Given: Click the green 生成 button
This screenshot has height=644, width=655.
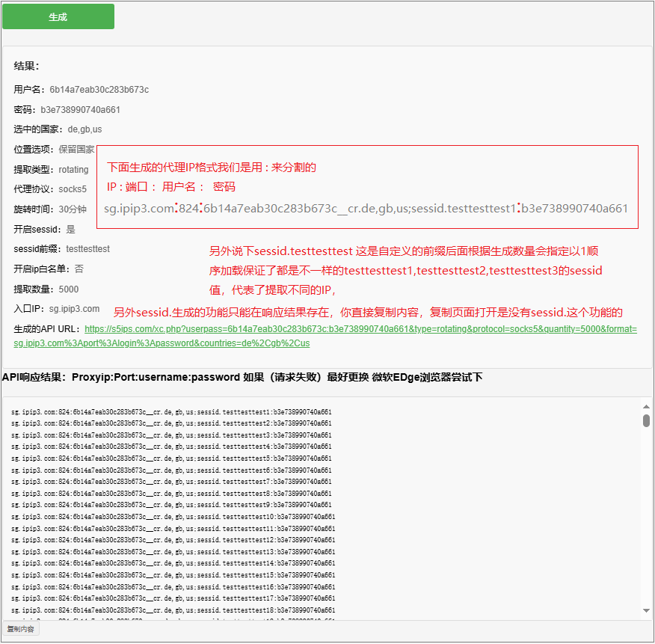Looking at the screenshot, I should pos(58,16).
